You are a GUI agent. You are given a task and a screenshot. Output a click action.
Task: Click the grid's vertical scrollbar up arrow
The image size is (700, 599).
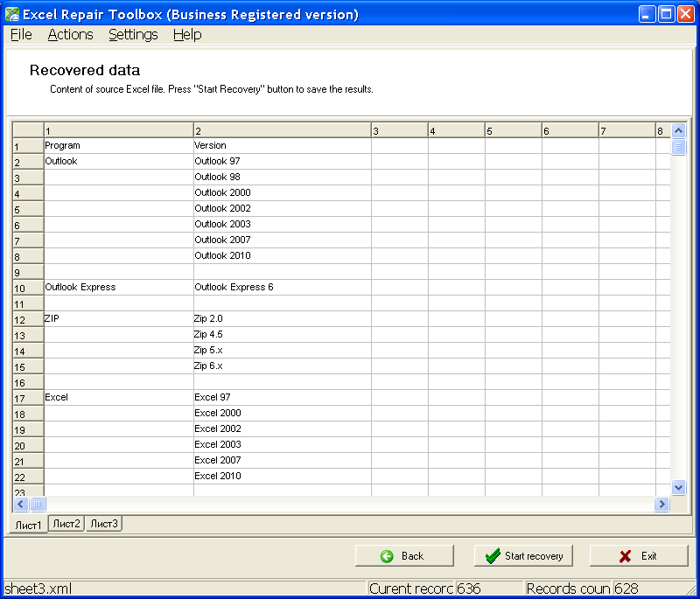coord(679,130)
